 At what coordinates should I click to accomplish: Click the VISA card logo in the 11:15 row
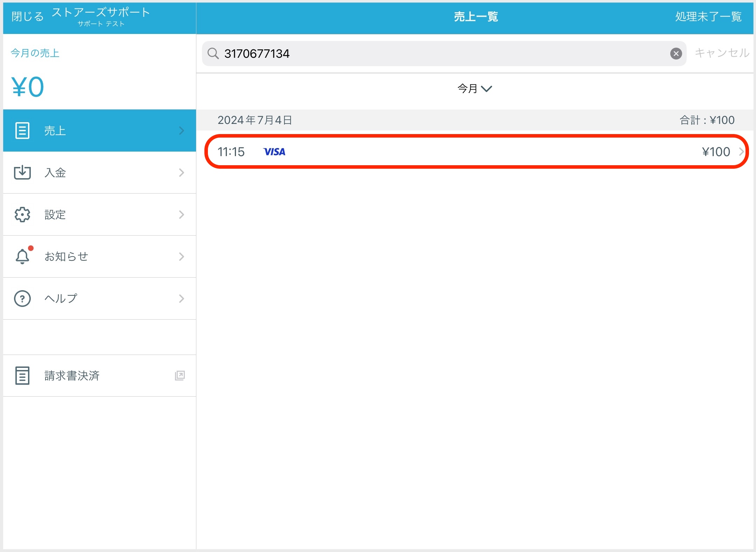click(274, 152)
